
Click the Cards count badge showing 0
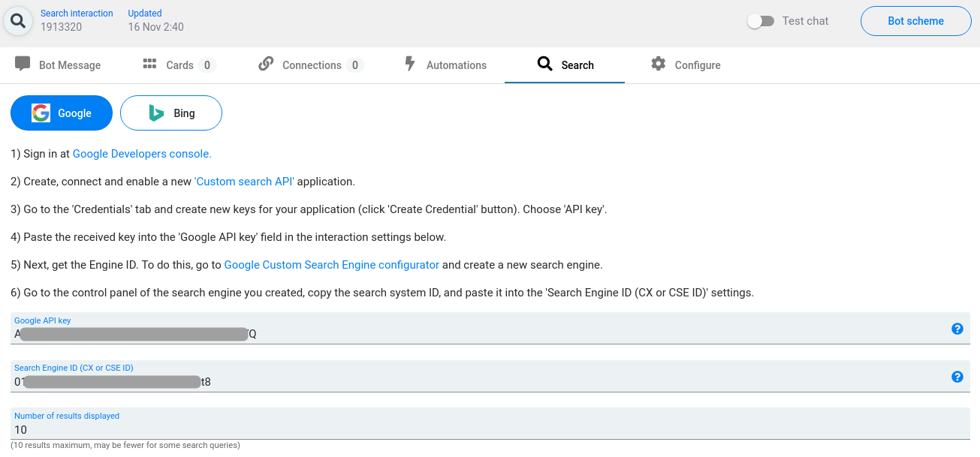click(x=207, y=65)
